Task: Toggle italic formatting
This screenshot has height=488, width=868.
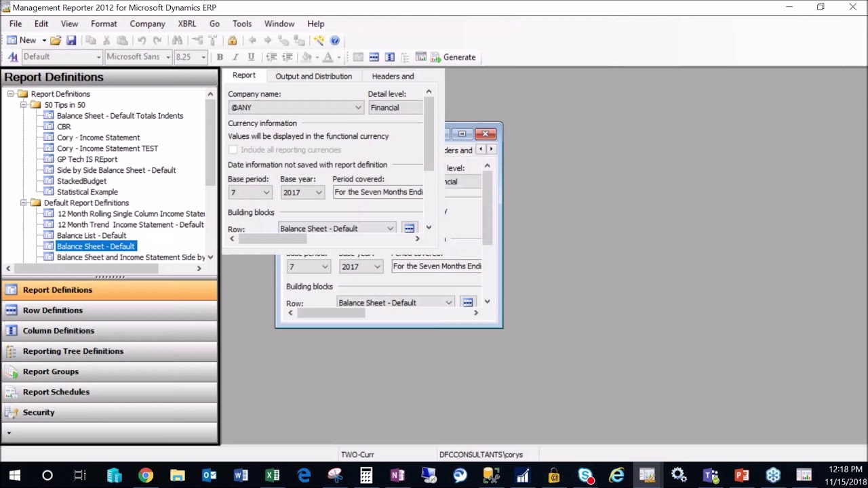Action: tap(235, 57)
